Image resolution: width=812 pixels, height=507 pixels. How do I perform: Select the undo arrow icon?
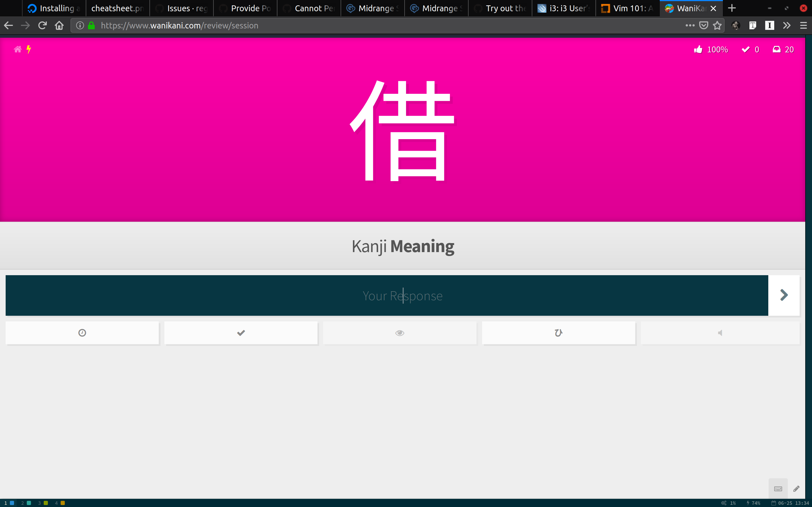click(x=558, y=333)
